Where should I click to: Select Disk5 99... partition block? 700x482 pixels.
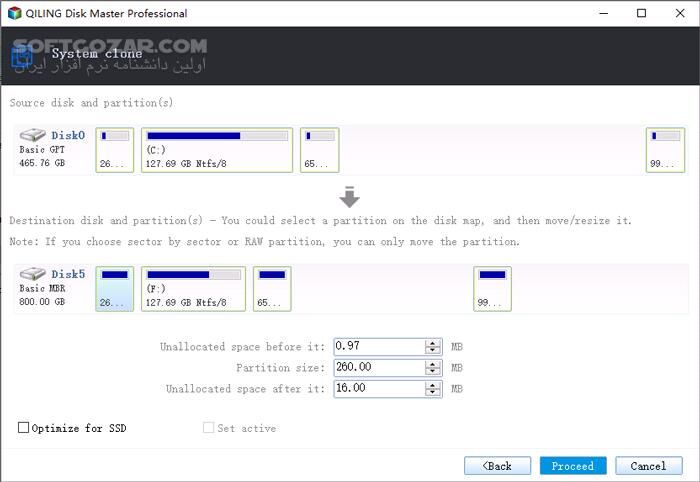point(492,289)
